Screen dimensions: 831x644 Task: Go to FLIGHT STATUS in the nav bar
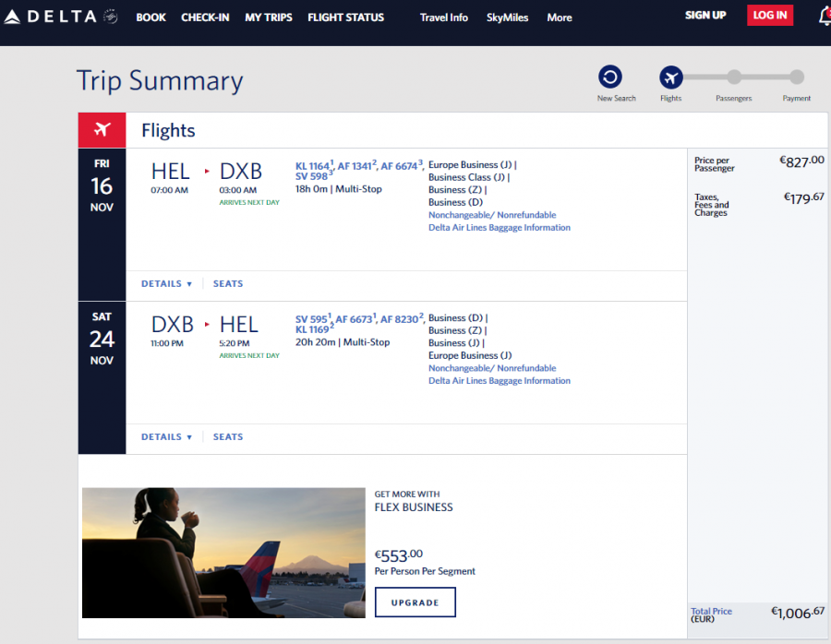tap(345, 18)
